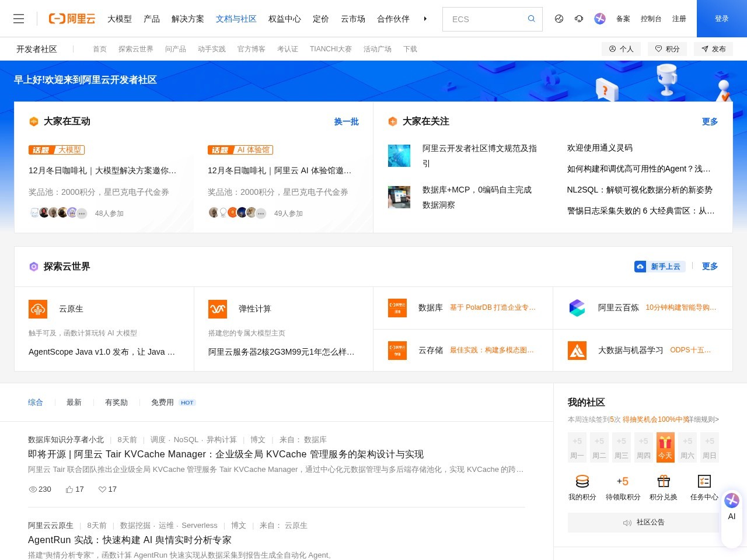Click 换一批 to refresh activities
Viewport: 747px width, 560px height.
click(346, 121)
